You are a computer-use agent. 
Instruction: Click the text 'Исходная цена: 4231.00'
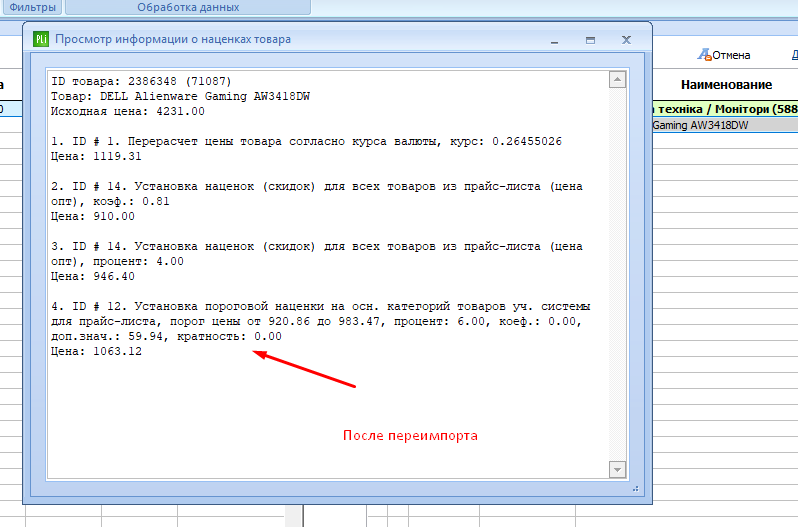128,111
